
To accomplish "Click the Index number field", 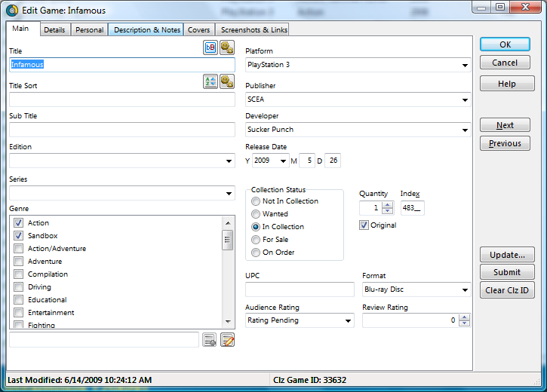I will click(x=413, y=208).
